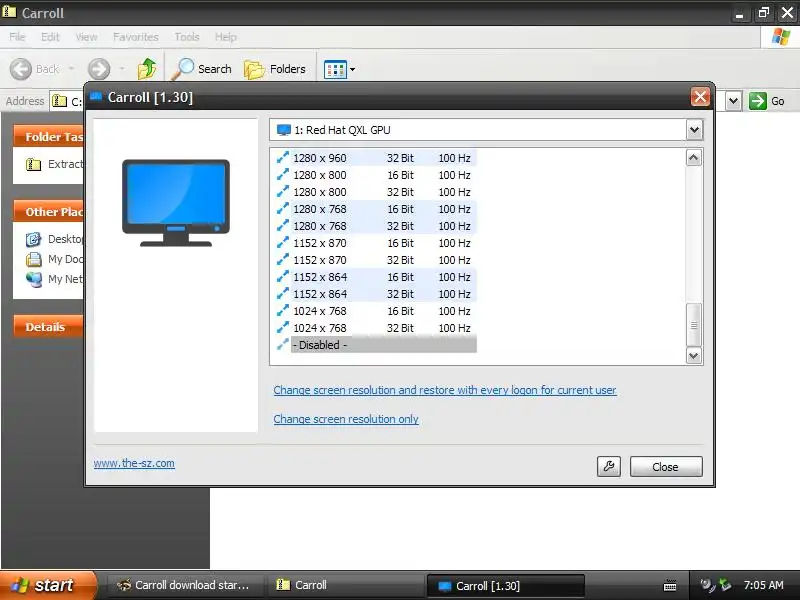The image size is (800, 600).
Task: Switch to Carroll download taskbar button
Action: point(184,585)
